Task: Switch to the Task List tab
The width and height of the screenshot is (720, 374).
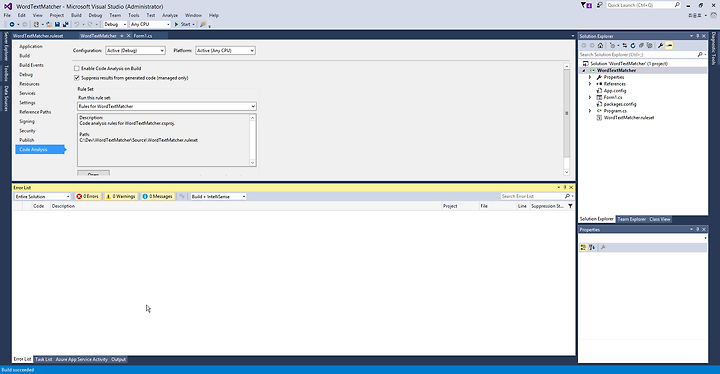Action: [x=44, y=359]
